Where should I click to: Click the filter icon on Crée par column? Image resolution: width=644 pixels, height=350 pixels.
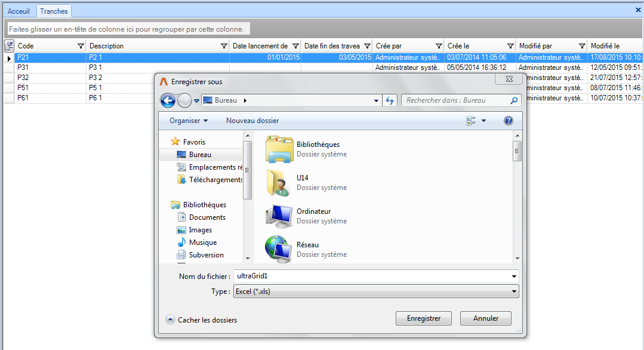coord(439,46)
